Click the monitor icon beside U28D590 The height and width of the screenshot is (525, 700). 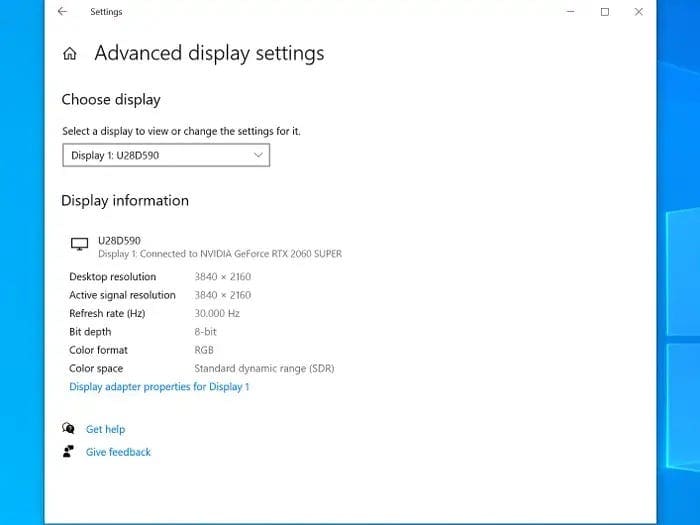[x=79, y=244]
